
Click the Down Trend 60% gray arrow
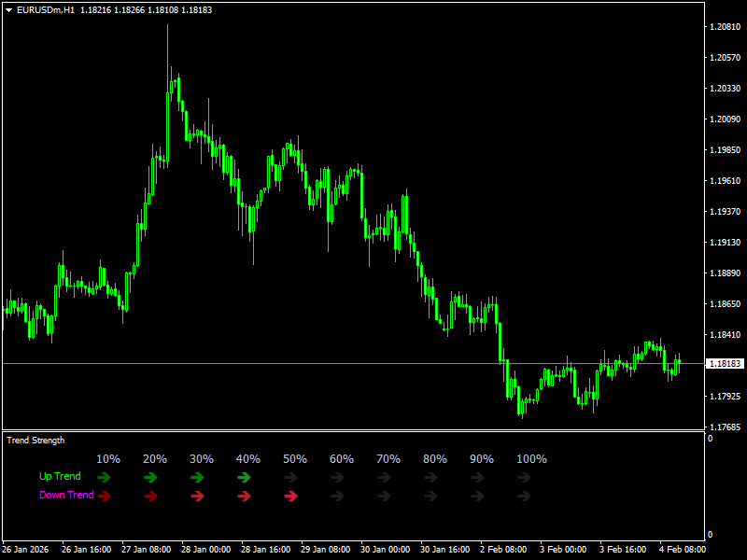click(x=338, y=497)
